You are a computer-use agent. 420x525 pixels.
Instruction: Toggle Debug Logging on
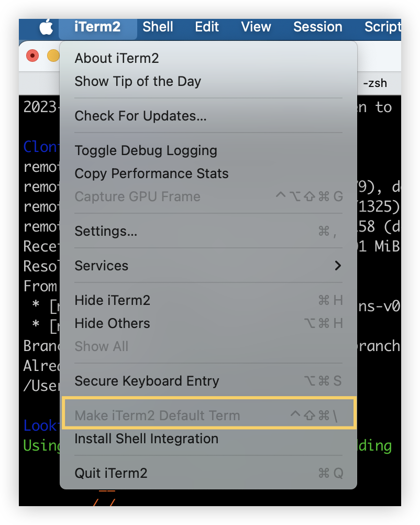(146, 150)
